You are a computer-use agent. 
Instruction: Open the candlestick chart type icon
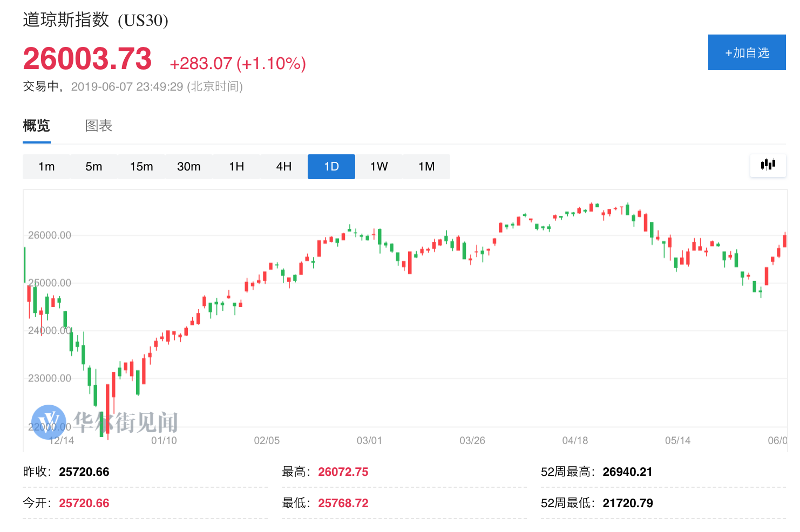(x=768, y=165)
